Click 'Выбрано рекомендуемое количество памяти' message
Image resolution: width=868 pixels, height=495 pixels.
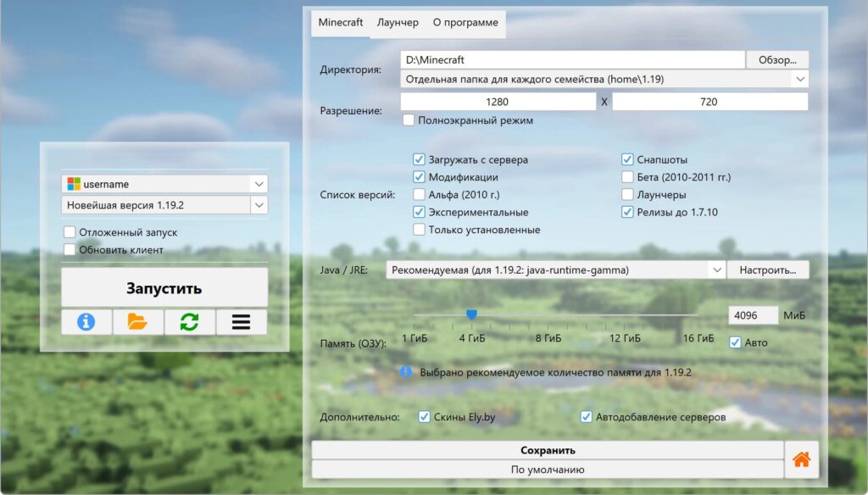(555, 372)
